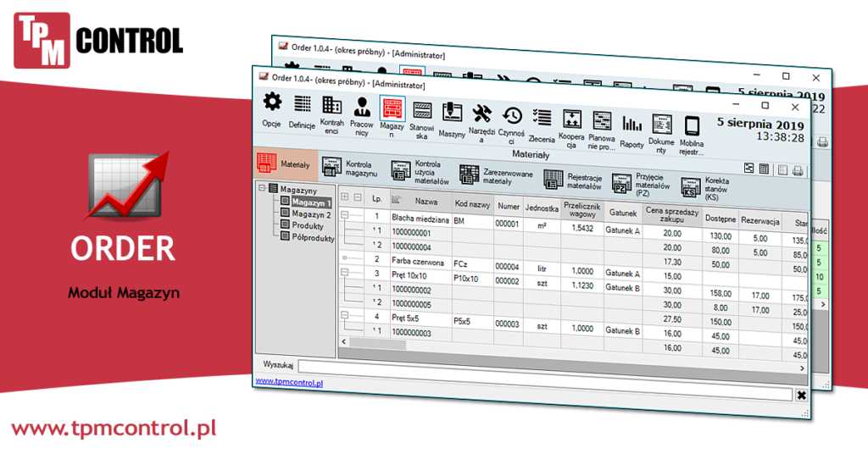Click the ORDER chart arrow icon

tap(128, 186)
